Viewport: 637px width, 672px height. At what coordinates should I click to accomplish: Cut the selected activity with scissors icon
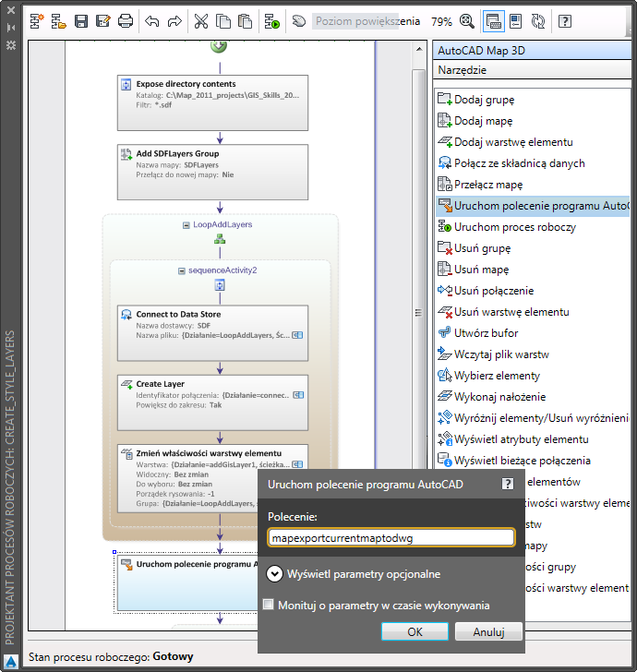pos(200,21)
